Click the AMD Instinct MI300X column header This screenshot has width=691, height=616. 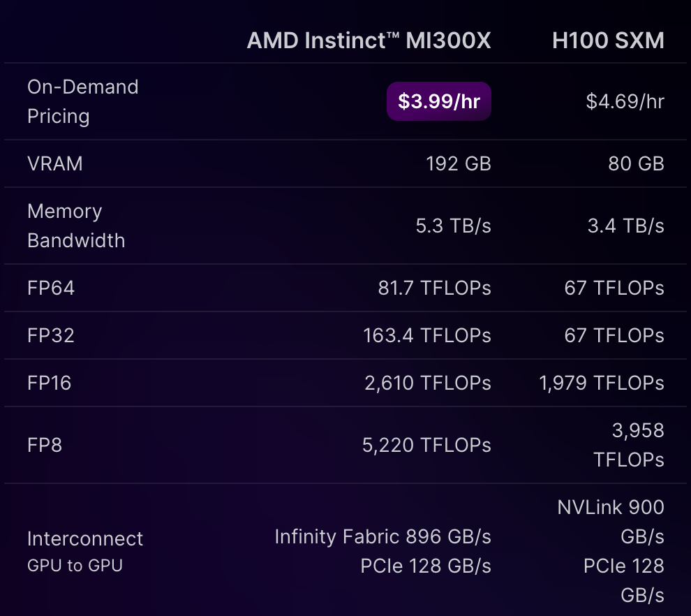coord(369,41)
